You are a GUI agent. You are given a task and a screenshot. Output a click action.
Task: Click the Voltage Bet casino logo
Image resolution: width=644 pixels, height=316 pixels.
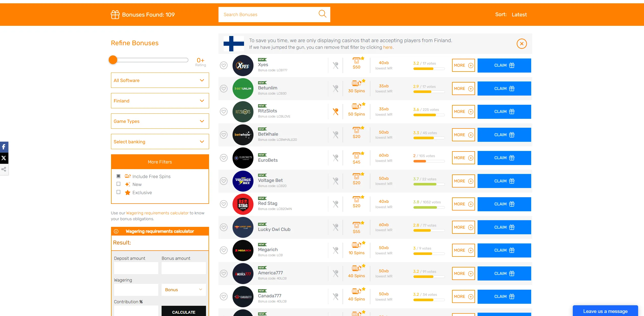[x=243, y=181]
